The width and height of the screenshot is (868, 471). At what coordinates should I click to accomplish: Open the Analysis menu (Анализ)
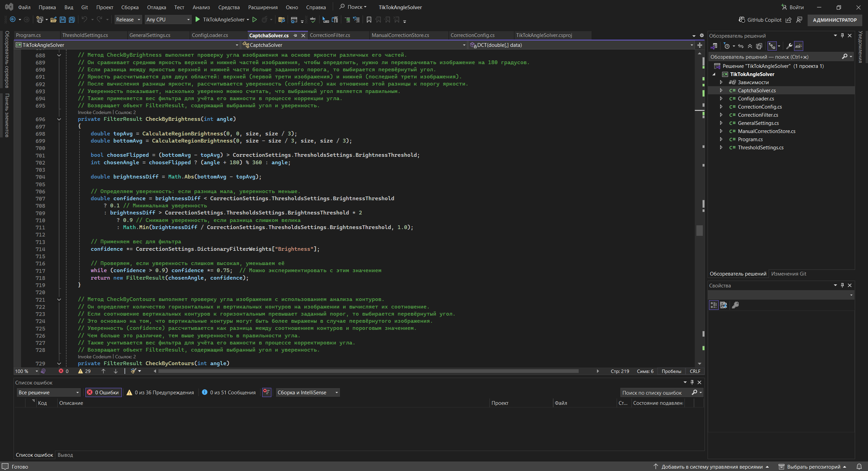coord(201,7)
